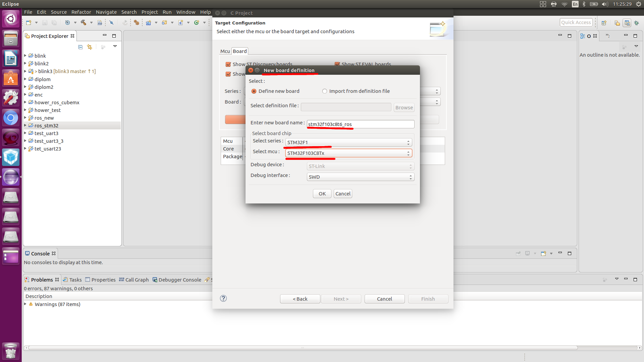Click OK to confirm new board definition
This screenshot has width=644, height=362.
322,194
